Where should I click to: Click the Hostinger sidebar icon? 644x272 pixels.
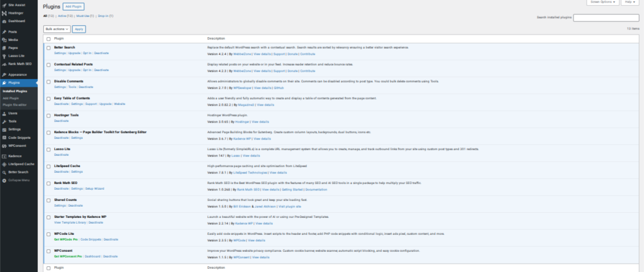click(4, 13)
